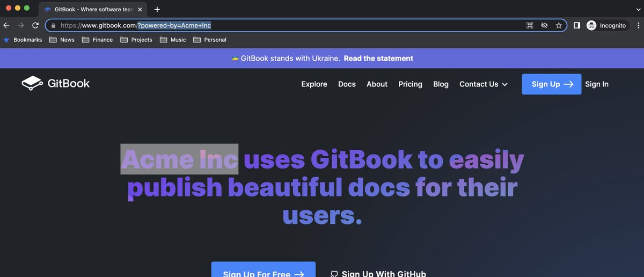
Task: Click the blue Sign Up button
Action: coord(551,84)
